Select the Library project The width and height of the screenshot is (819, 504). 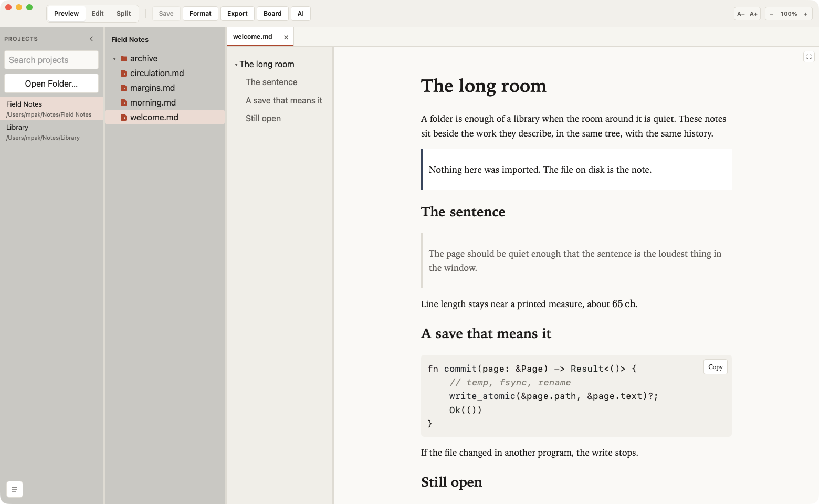point(51,132)
